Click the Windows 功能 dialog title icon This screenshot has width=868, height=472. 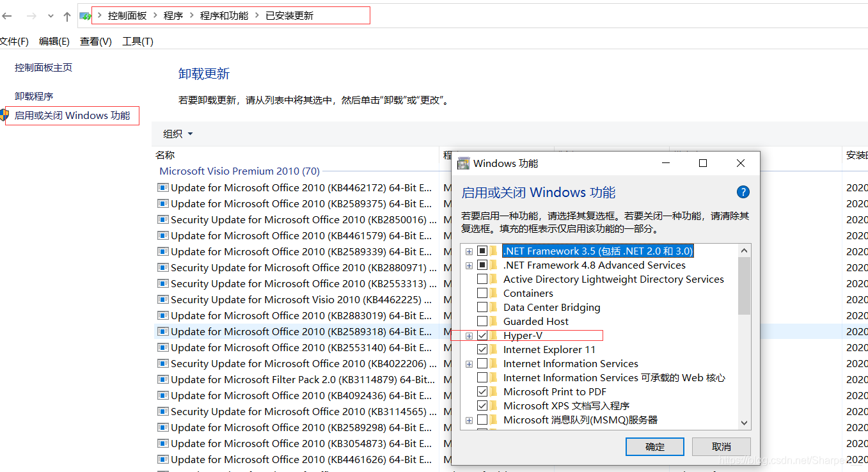click(x=464, y=164)
